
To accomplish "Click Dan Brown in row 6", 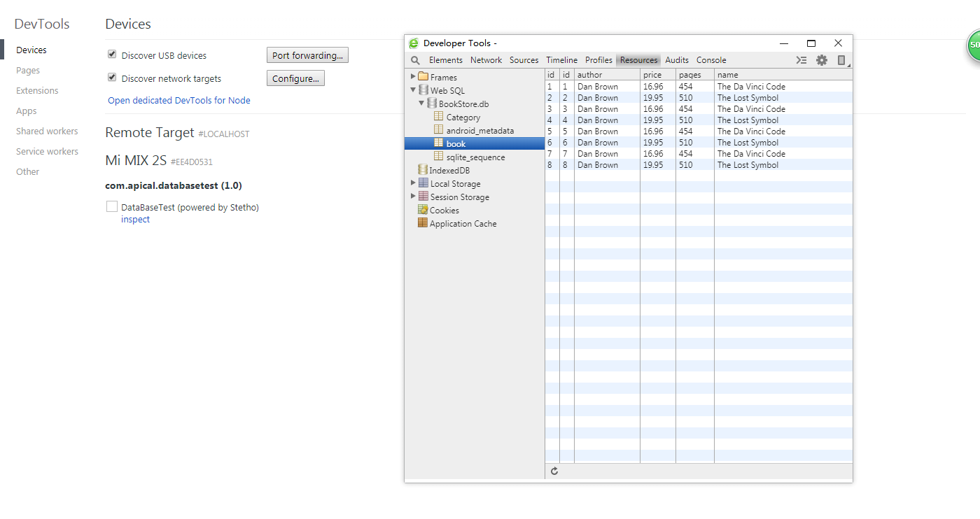I will [x=598, y=143].
